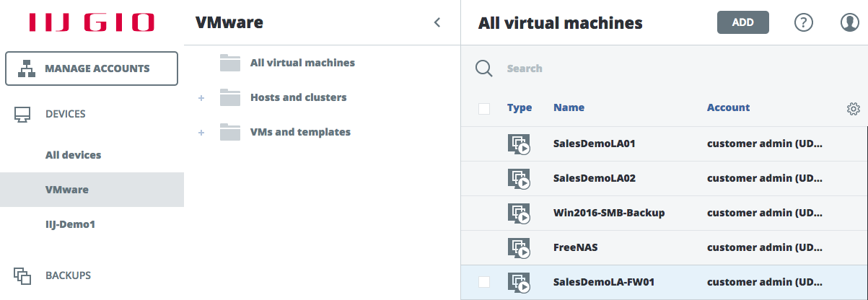This screenshot has height=300, width=868.
Task: Select All devices in sidebar
Action: point(73,155)
